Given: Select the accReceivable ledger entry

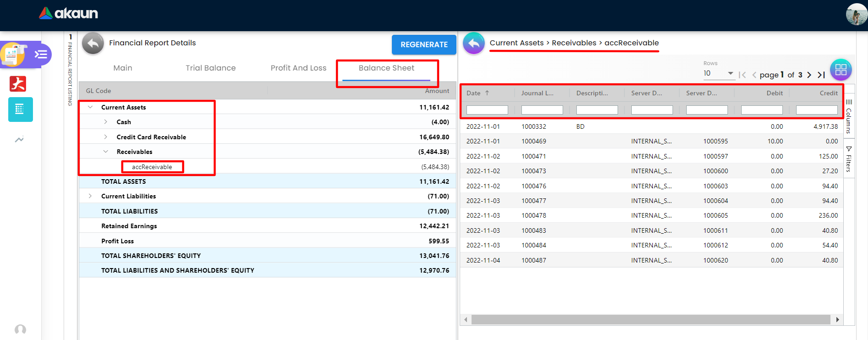Looking at the screenshot, I should 152,167.
